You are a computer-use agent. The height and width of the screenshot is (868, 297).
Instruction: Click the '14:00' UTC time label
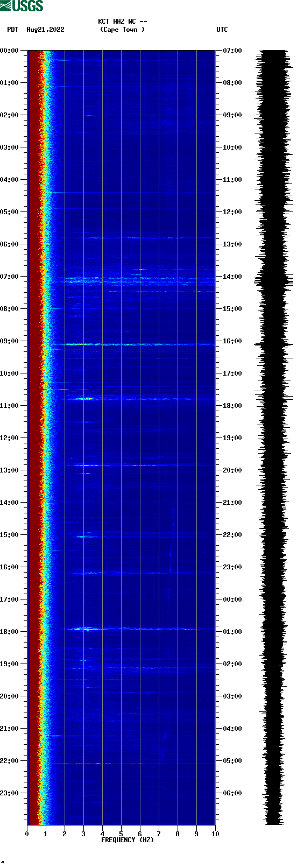pos(232,277)
